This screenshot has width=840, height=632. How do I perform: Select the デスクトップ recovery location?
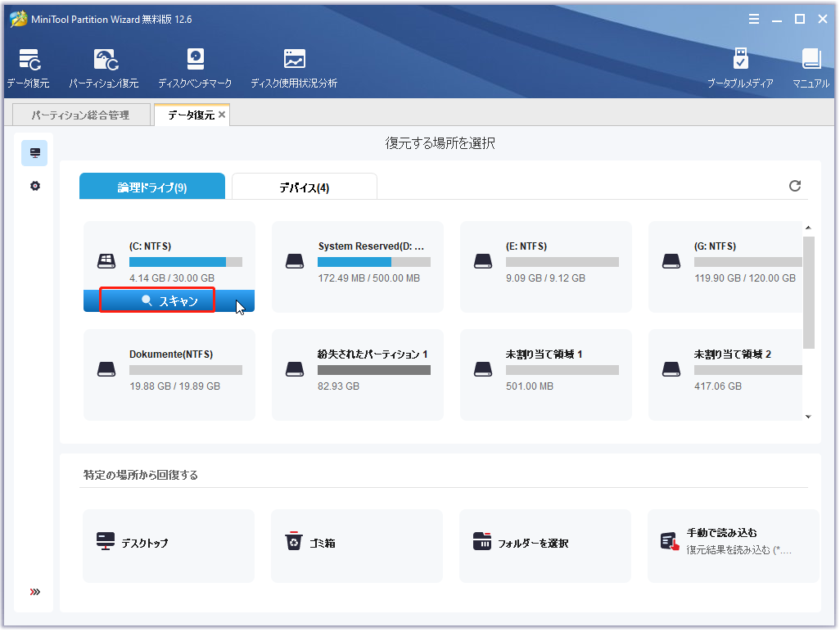pyautogui.click(x=169, y=543)
